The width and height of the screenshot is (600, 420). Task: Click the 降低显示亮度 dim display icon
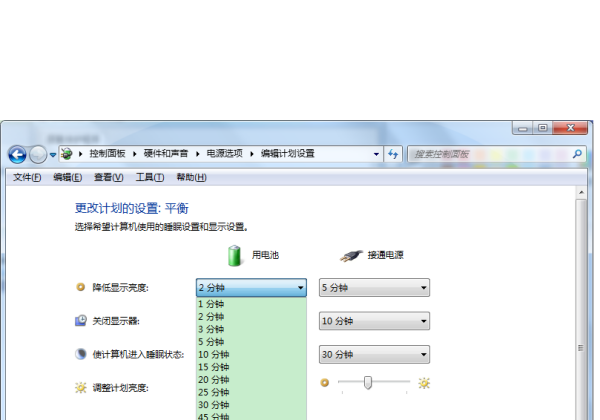click(80, 287)
